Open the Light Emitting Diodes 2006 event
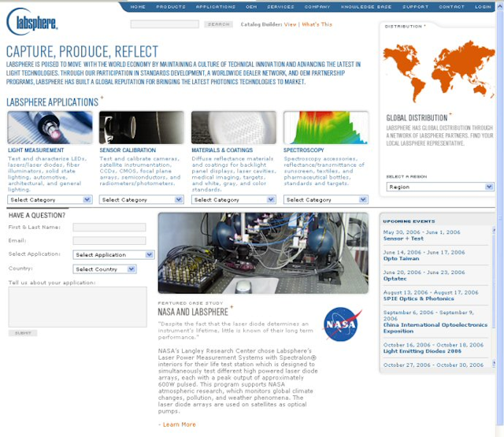This screenshot has width=504, height=437. 422,351
